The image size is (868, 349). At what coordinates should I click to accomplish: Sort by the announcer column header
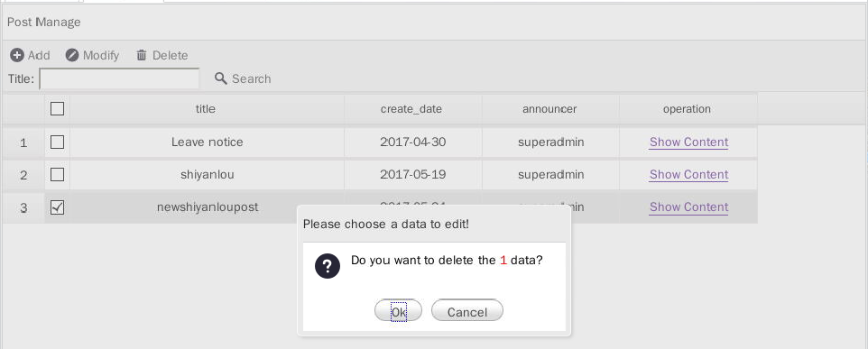click(x=550, y=109)
